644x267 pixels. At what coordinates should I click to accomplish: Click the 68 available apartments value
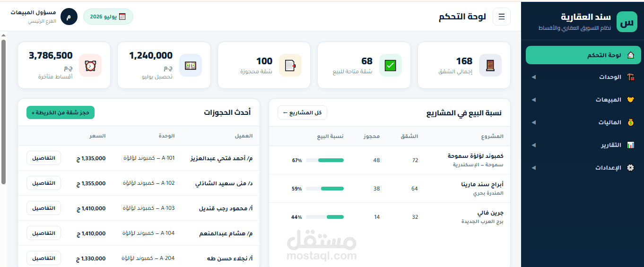pos(367,61)
